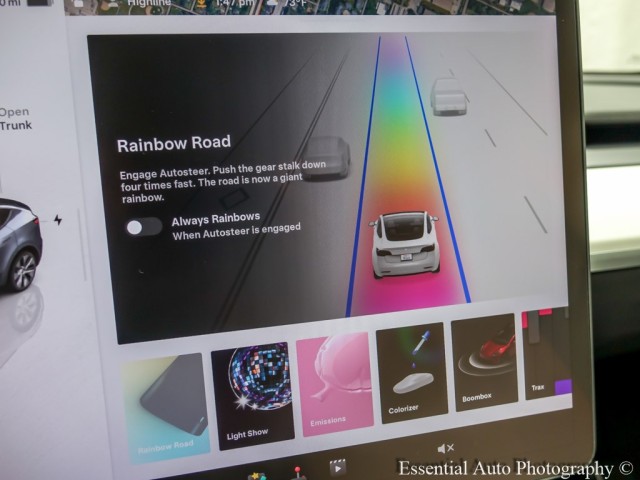Toggle the Always Rainbows switch

143,227
